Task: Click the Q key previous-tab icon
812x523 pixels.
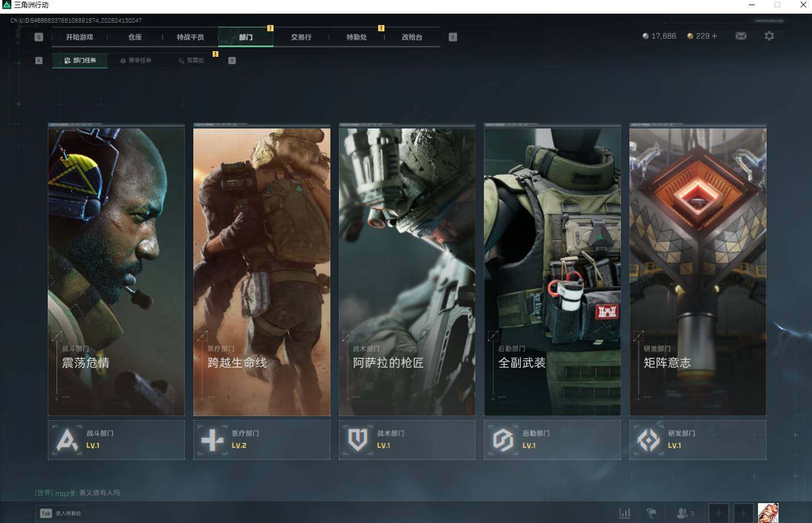Action: click(x=39, y=37)
